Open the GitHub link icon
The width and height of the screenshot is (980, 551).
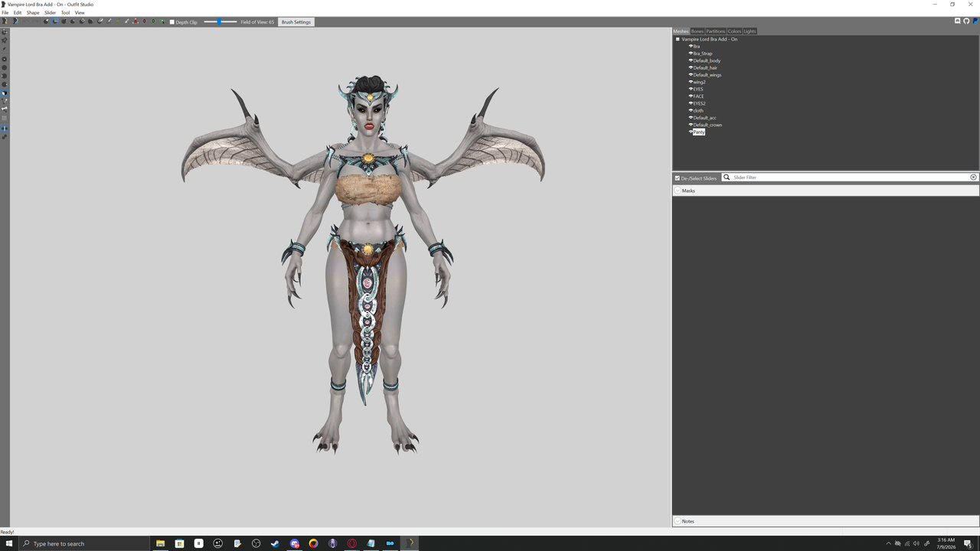[966, 21]
